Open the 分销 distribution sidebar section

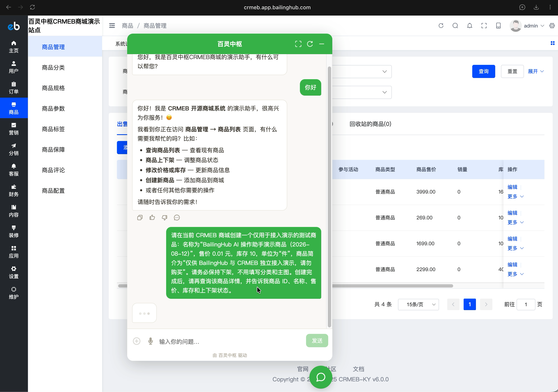(14, 149)
